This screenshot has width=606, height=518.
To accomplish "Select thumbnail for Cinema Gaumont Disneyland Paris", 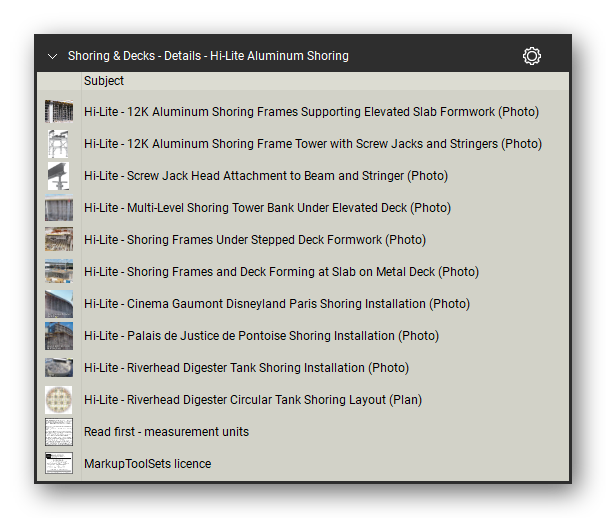I will click(59, 304).
